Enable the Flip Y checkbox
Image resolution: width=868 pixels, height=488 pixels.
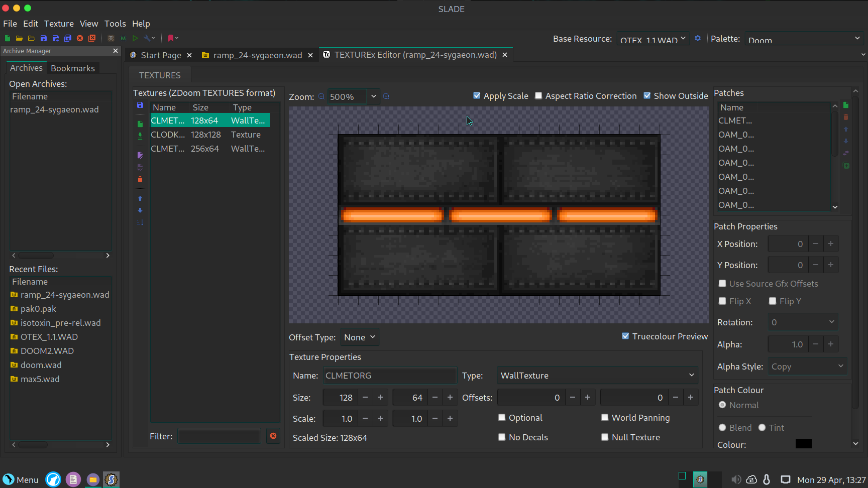click(773, 301)
